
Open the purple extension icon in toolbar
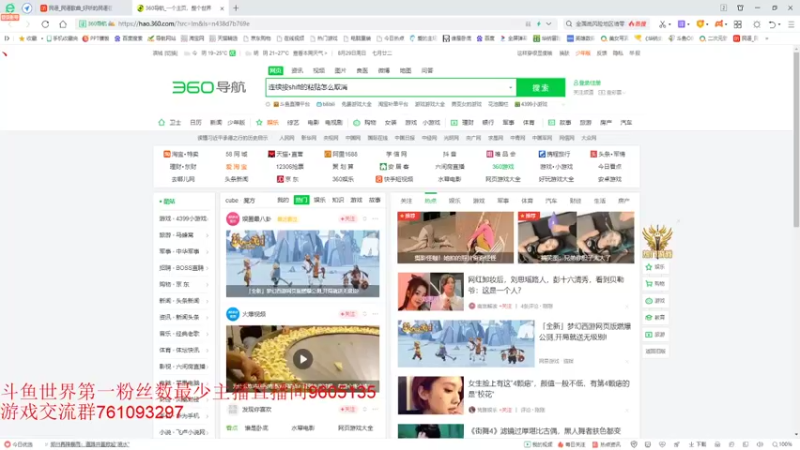click(681, 24)
